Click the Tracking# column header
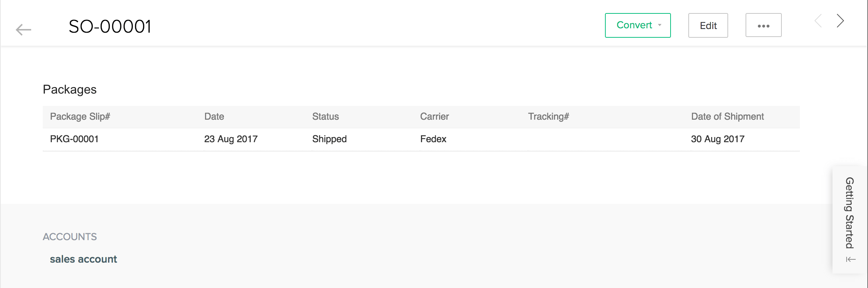 coord(548,116)
